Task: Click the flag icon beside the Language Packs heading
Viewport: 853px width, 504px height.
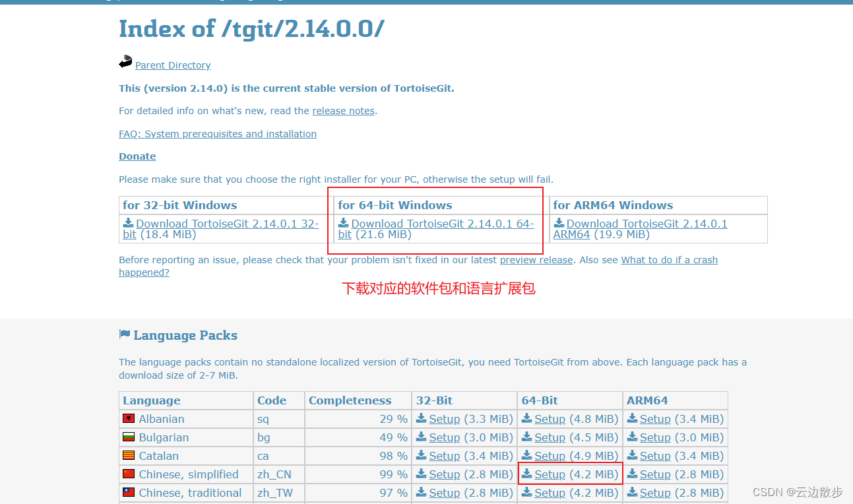Action: coord(125,334)
